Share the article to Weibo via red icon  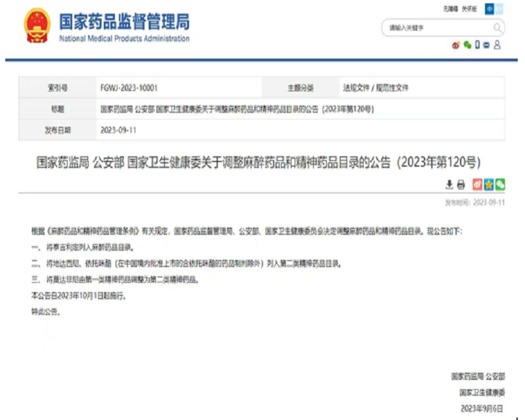tap(478, 184)
